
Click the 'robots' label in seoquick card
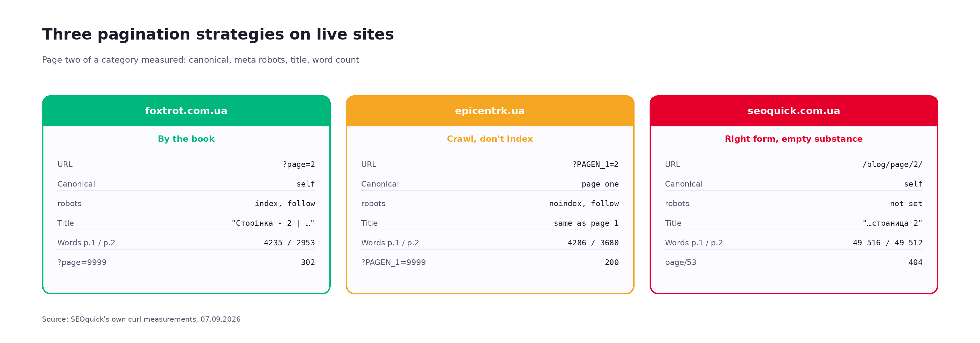(677, 203)
